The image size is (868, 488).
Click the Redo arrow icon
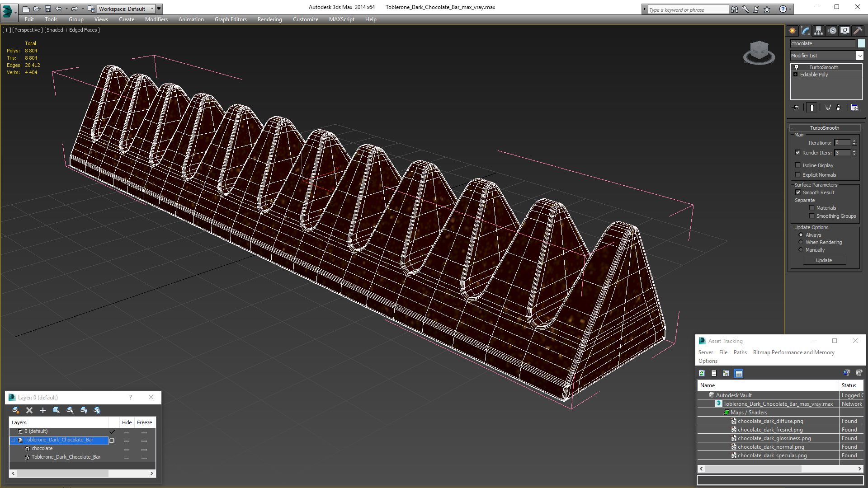(75, 9)
